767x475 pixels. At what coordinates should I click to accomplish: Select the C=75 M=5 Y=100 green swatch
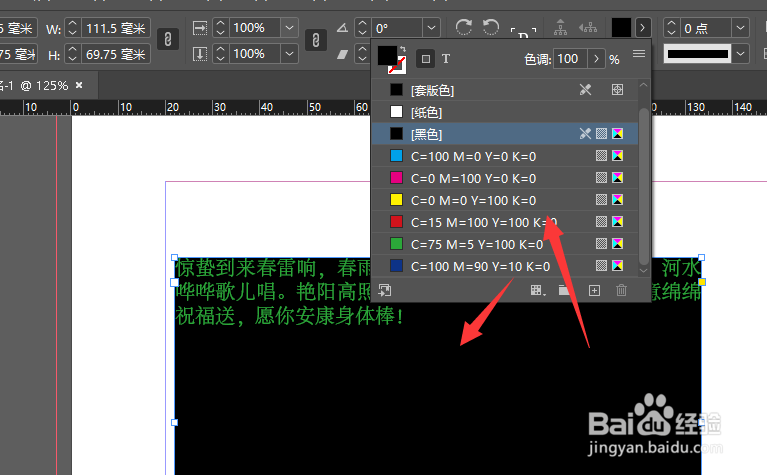coord(505,244)
